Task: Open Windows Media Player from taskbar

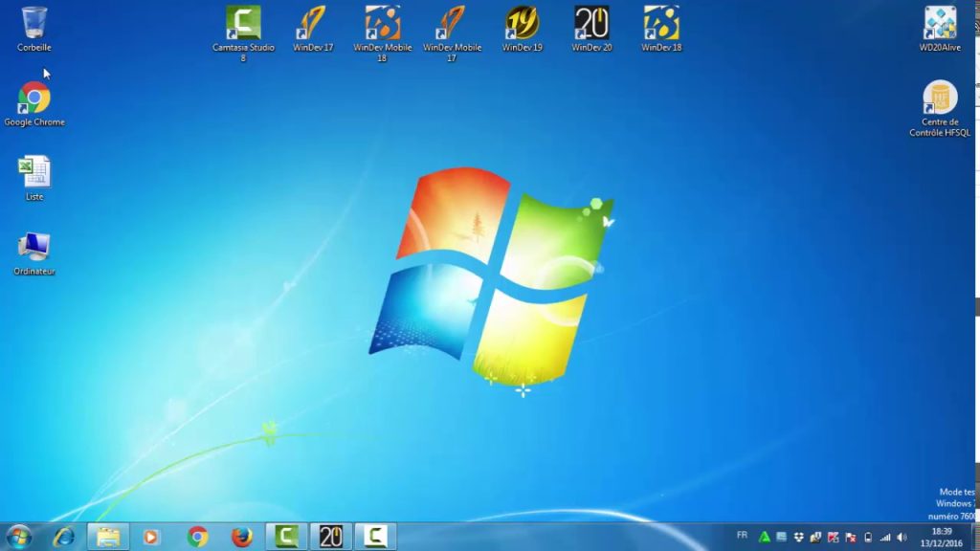Action: pyautogui.click(x=150, y=537)
